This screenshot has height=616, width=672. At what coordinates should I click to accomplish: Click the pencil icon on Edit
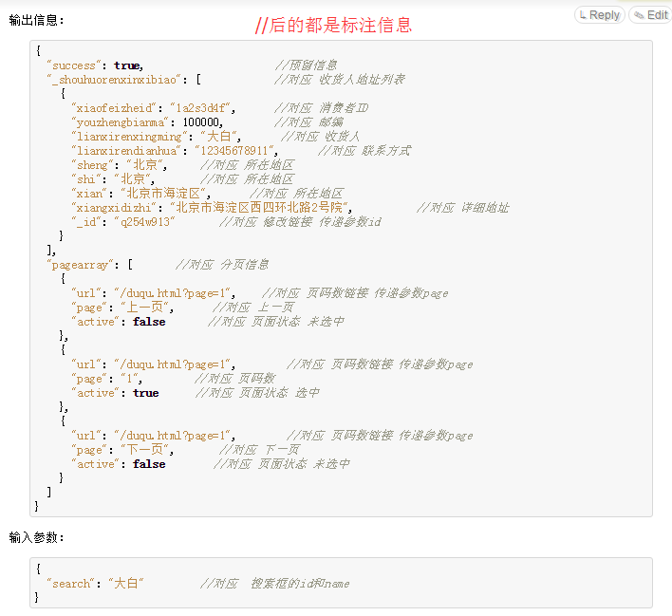coord(640,15)
